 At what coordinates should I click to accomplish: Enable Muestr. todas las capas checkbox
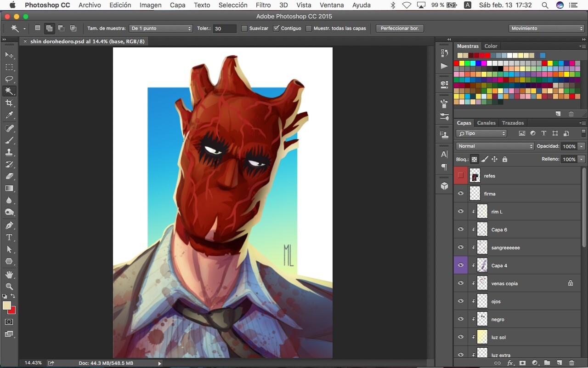[x=309, y=28]
